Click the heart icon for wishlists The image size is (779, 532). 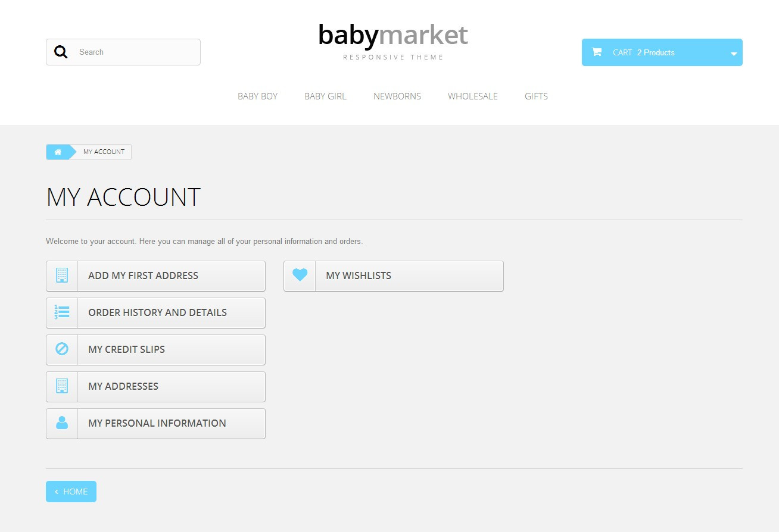(300, 276)
